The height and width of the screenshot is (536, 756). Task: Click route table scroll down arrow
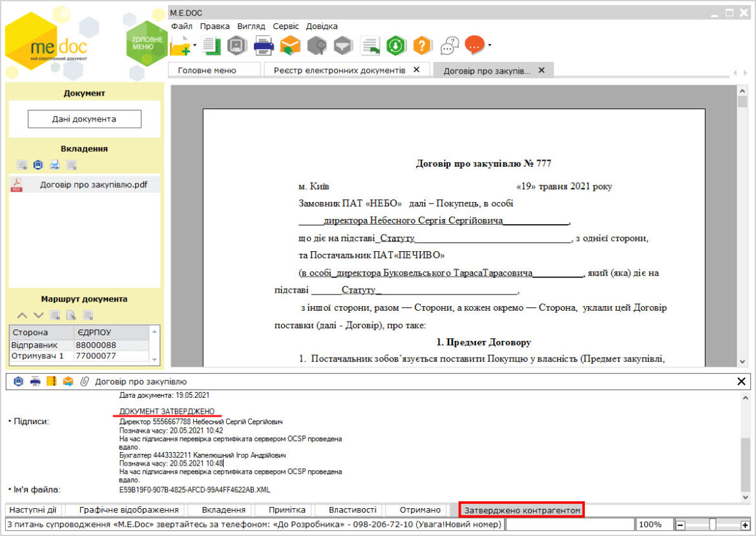[154, 359]
